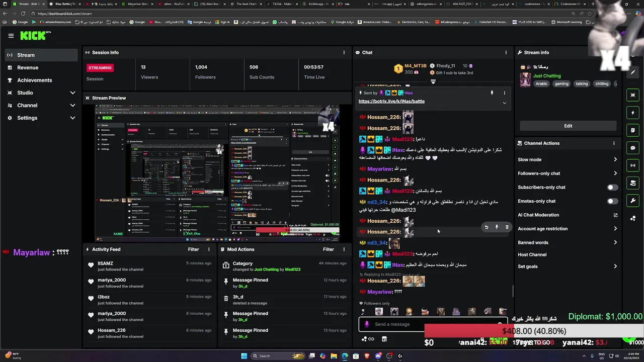Open the pinned message options menu
Image resolution: width=644 pixels, height=362 pixels.
tap(505, 93)
